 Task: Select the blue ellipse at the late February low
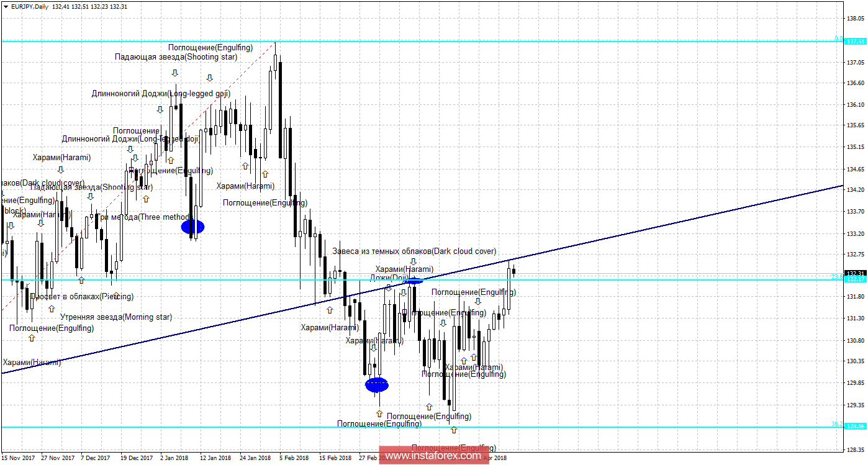377,385
